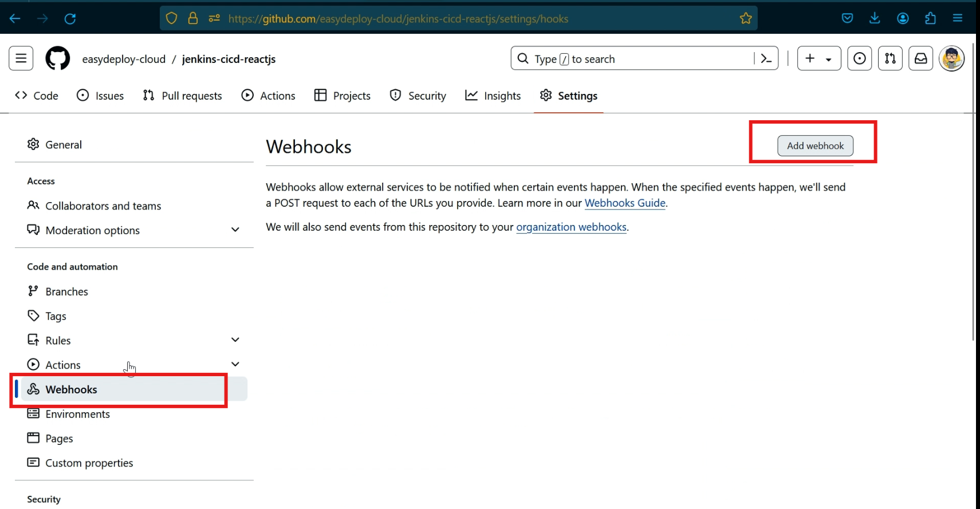Expand Moderation options section
Viewport: 980px width, 509px height.
[235, 230]
